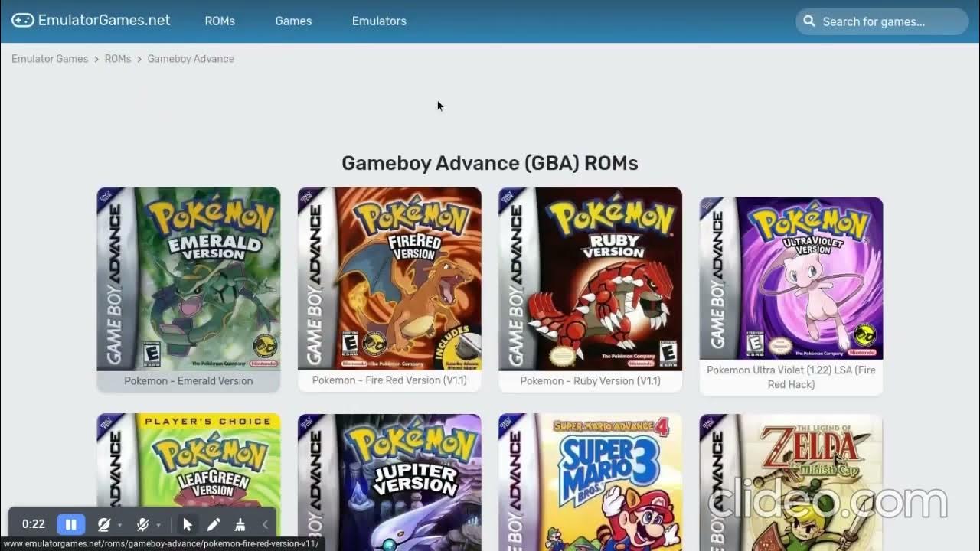Image resolution: width=980 pixels, height=551 pixels.
Task: Focus the Search for games field
Action: click(x=882, y=21)
